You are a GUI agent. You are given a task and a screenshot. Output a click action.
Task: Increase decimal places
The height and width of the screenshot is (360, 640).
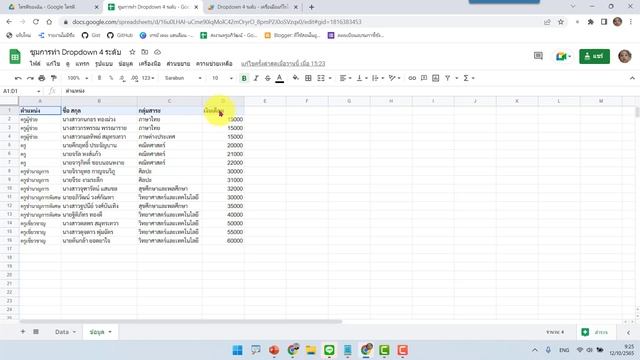(x=135, y=78)
